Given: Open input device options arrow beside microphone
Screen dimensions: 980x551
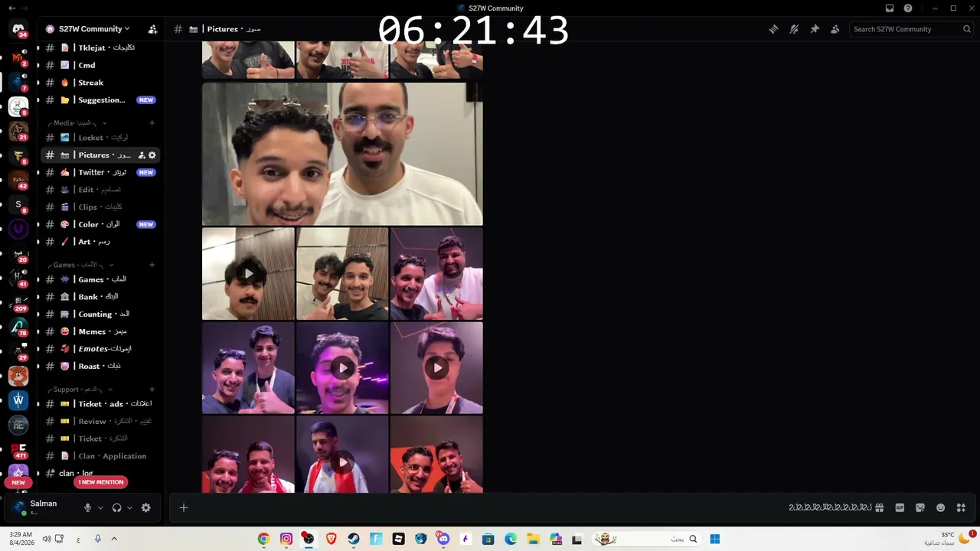Looking at the screenshot, I should 100,507.
